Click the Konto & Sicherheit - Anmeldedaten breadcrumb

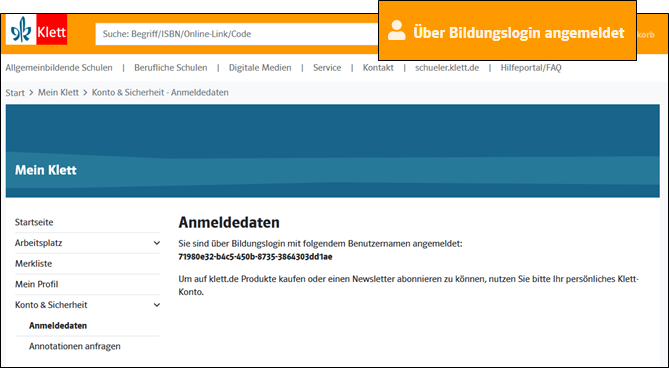tap(160, 93)
